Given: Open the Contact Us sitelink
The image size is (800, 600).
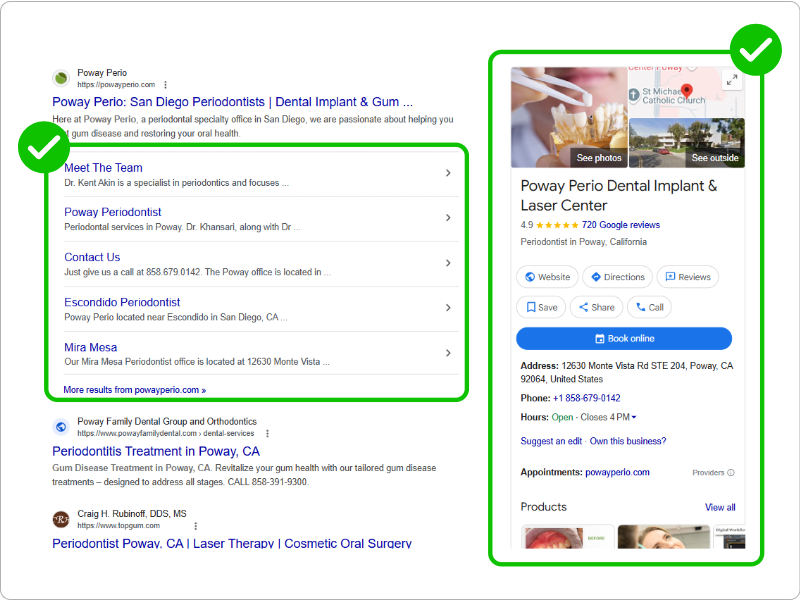Looking at the screenshot, I should 92,257.
